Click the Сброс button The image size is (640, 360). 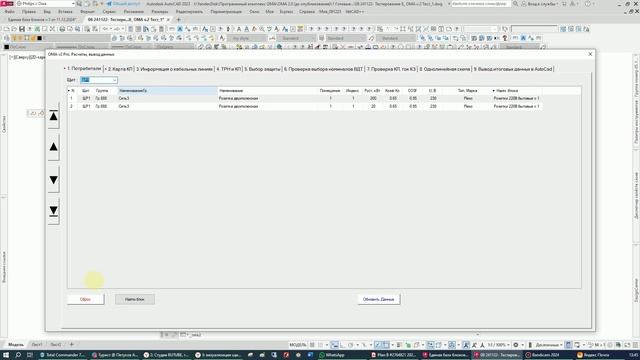point(85,299)
